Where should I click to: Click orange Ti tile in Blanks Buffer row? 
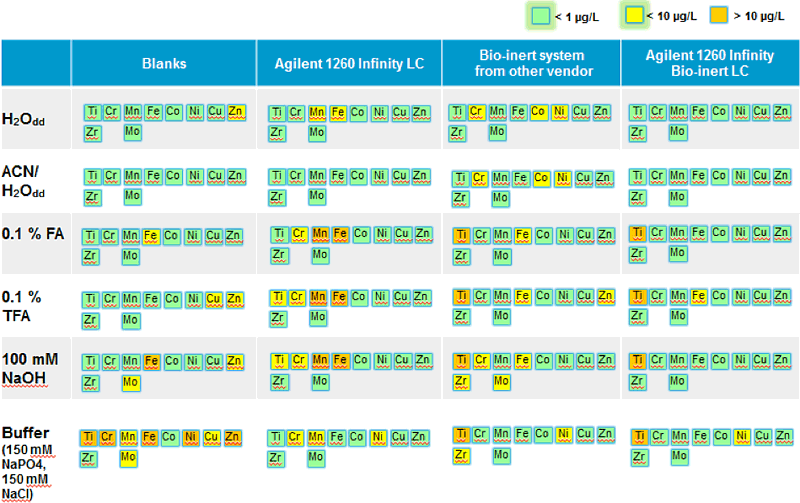click(x=91, y=437)
